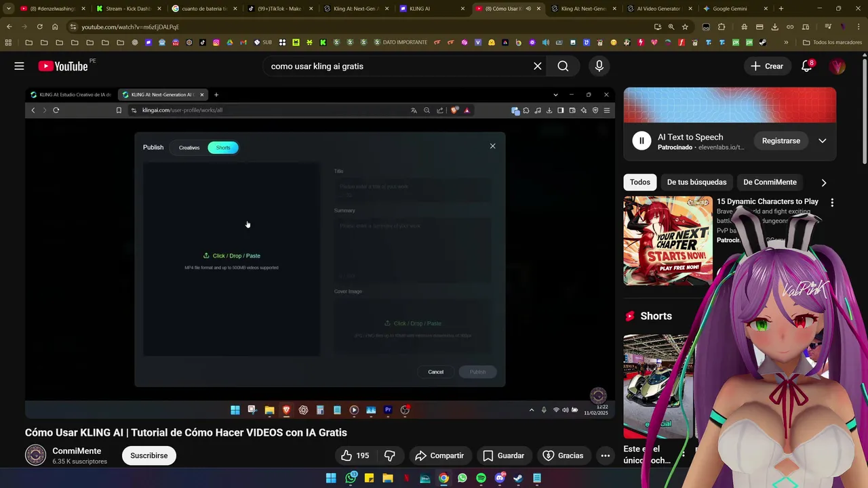The image size is (868, 488).
Task: Open the YouTube account avatar menu
Action: 837,66
